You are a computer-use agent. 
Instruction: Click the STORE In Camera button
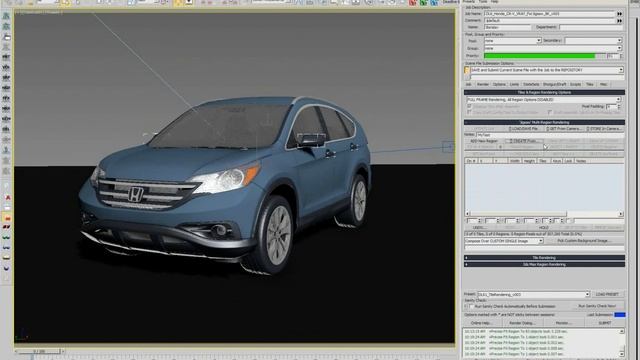click(604, 129)
